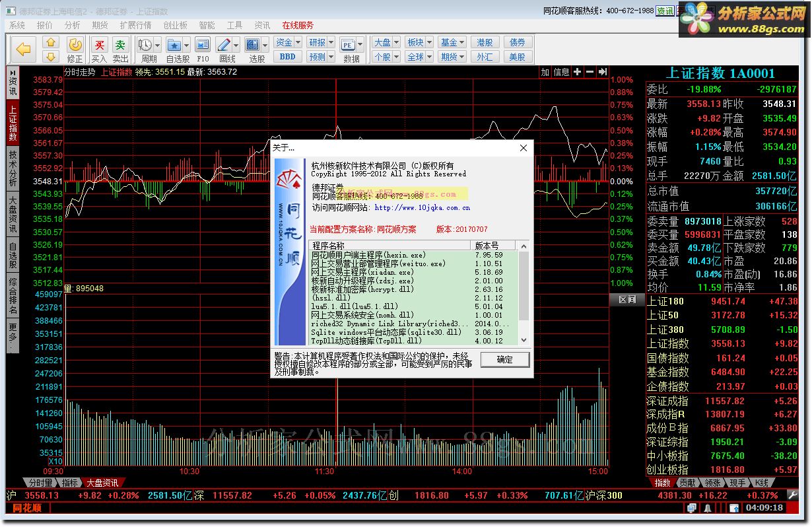The image size is (812, 527).
Task: Click the 港股 toolbar button
Action: [485, 42]
